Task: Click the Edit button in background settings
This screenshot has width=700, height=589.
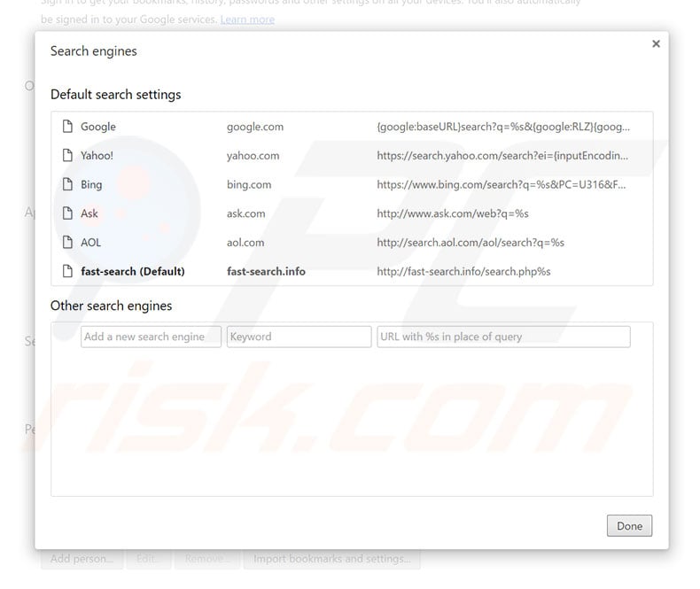Action: pos(149,559)
